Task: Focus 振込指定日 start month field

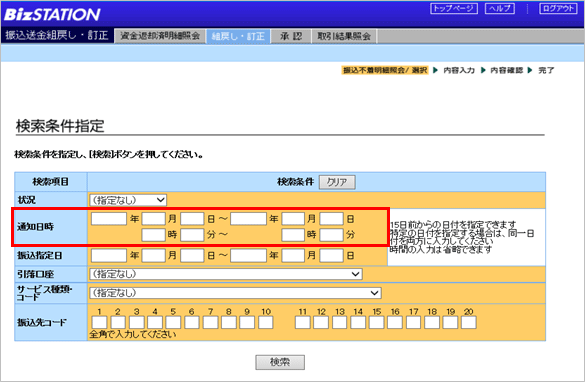Action: click(x=153, y=256)
